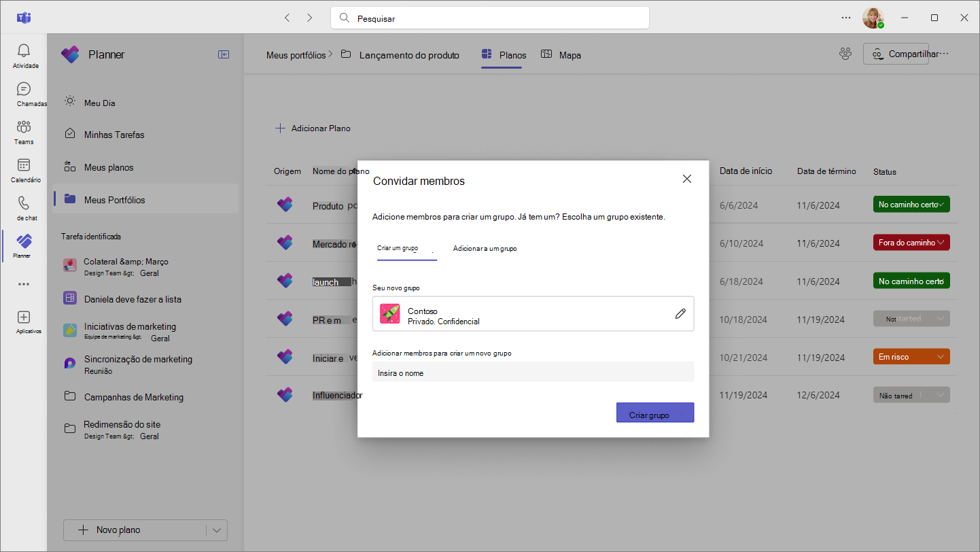Close the Convidar membros dialog
The image size is (980, 552).
click(x=687, y=179)
